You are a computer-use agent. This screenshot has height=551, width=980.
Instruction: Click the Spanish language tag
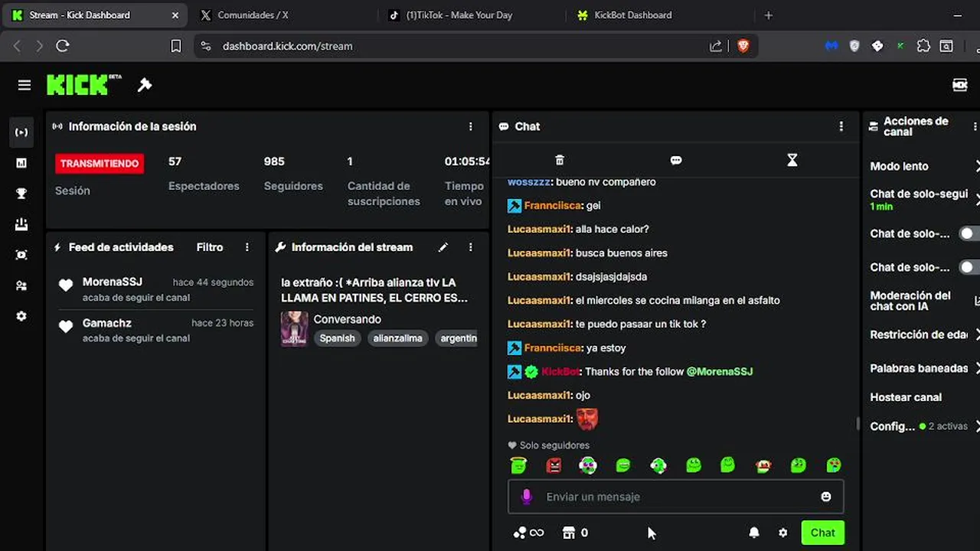[338, 338]
